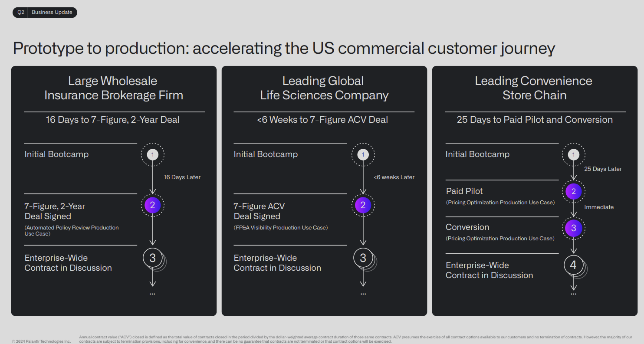Click step 3 stacked circle in Life Sciences card
Image resolution: width=644 pixels, height=344 pixels.
click(x=363, y=258)
